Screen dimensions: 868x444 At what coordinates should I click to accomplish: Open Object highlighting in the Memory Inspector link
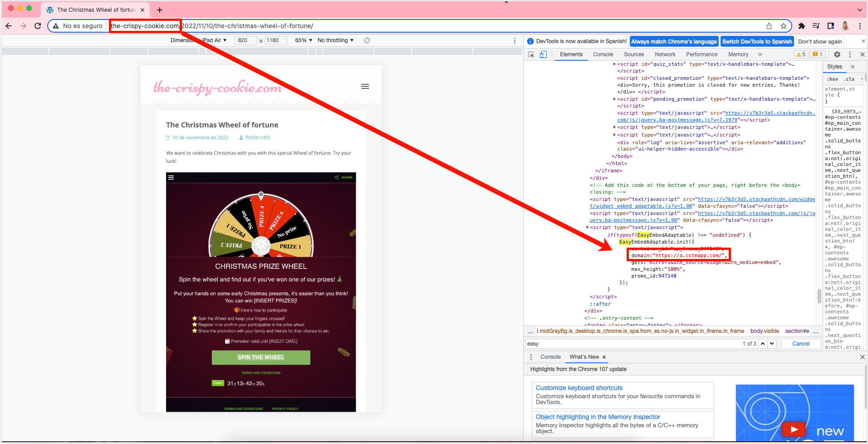click(x=598, y=417)
